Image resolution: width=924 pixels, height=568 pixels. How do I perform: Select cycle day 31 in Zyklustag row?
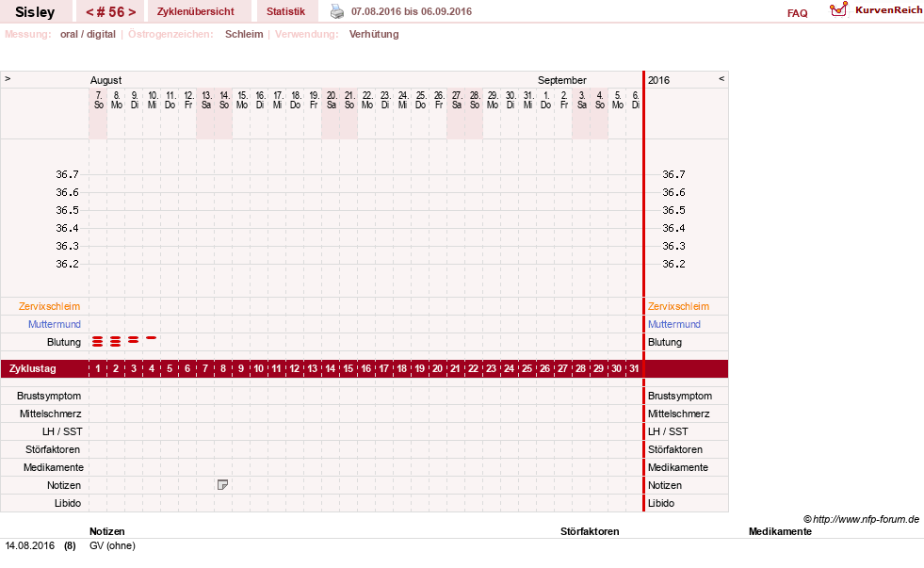pos(634,369)
